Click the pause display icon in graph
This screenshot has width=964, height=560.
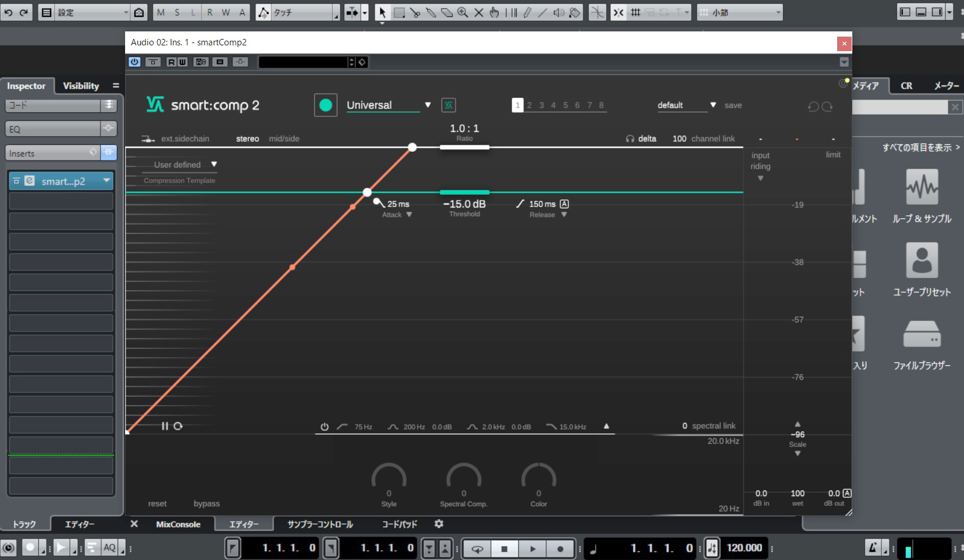coord(165,426)
